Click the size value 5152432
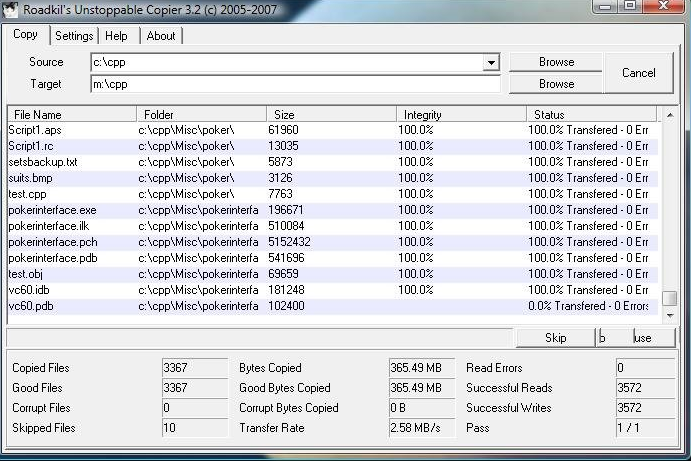The height and width of the screenshot is (462, 691). tap(289, 242)
